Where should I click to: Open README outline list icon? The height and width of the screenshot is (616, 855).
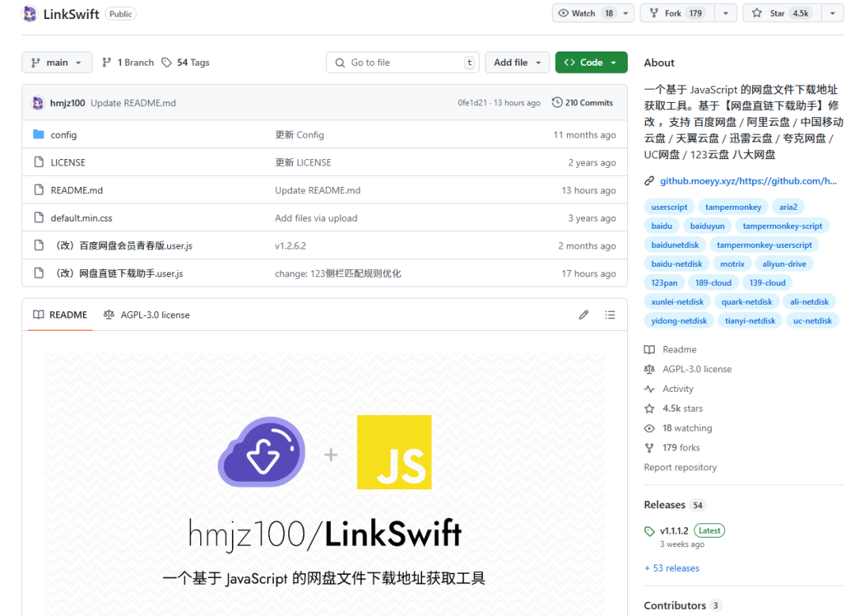610,314
